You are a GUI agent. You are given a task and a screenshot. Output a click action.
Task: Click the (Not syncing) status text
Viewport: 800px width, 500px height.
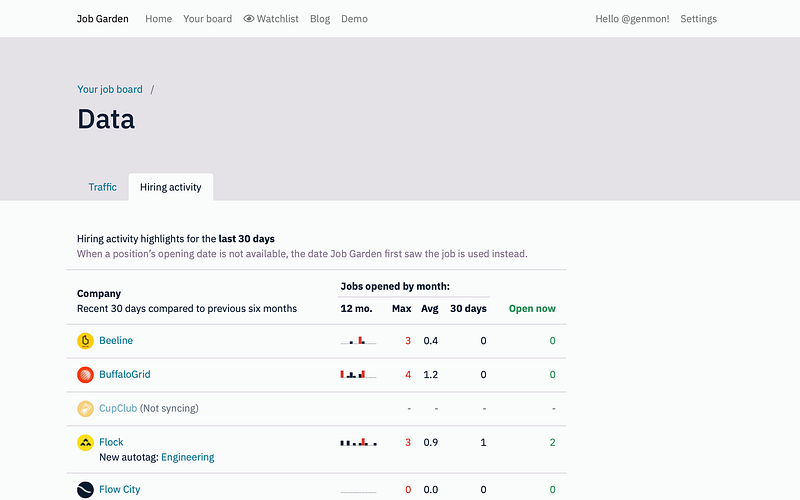(x=169, y=409)
